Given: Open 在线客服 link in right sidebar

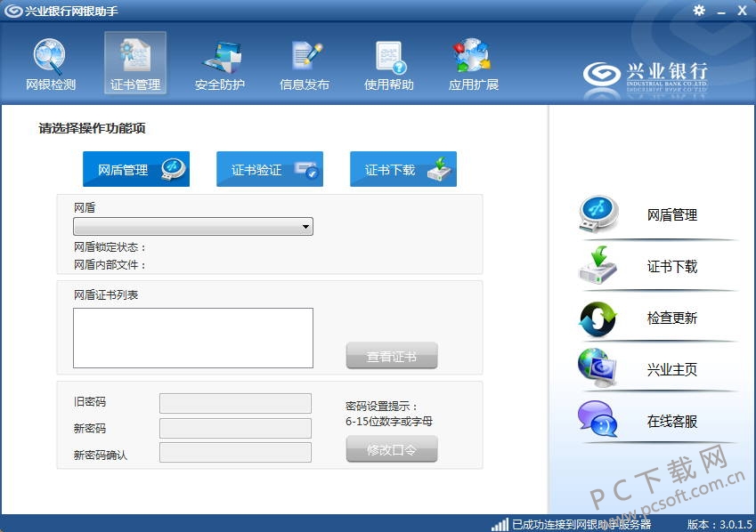Looking at the screenshot, I should coord(672,421).
